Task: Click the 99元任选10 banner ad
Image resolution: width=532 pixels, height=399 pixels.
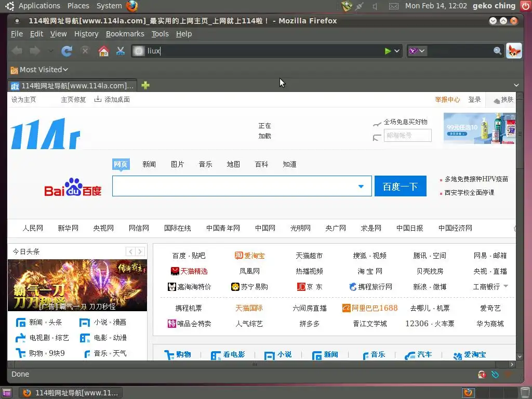Action: pos(480,129)
